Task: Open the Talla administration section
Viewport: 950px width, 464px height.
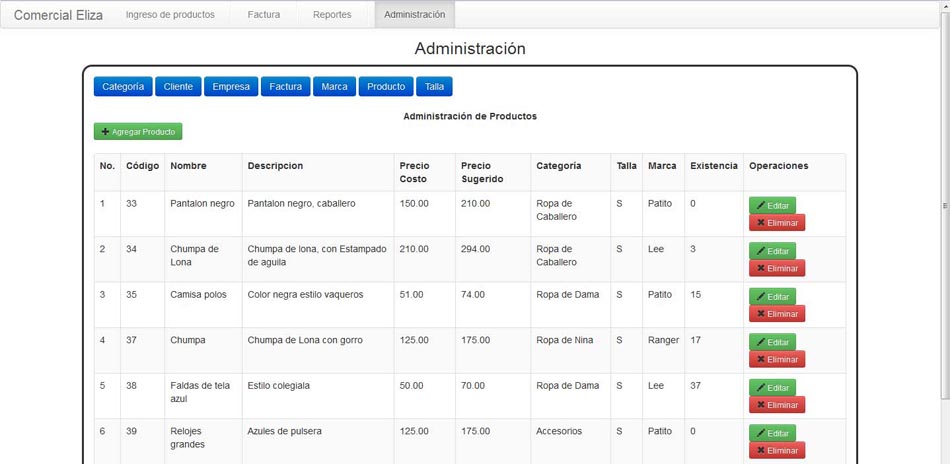Action: coord(434,87)
